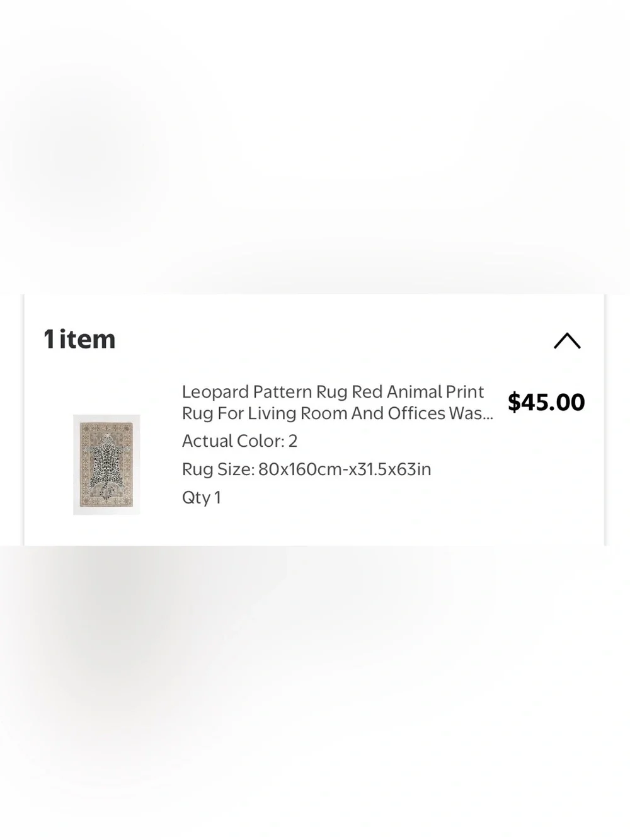Click the Rug Size 80x160cm specification text

pos(306,469)
